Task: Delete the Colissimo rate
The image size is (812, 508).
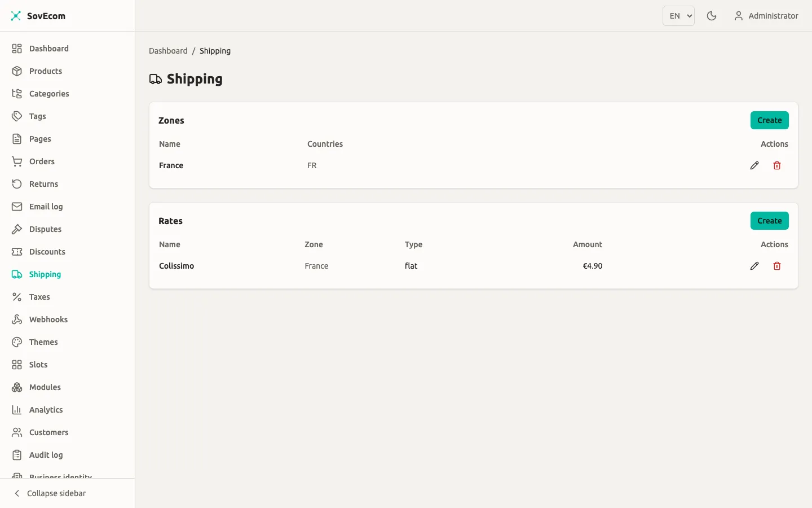Action: [x=777, y=266]
